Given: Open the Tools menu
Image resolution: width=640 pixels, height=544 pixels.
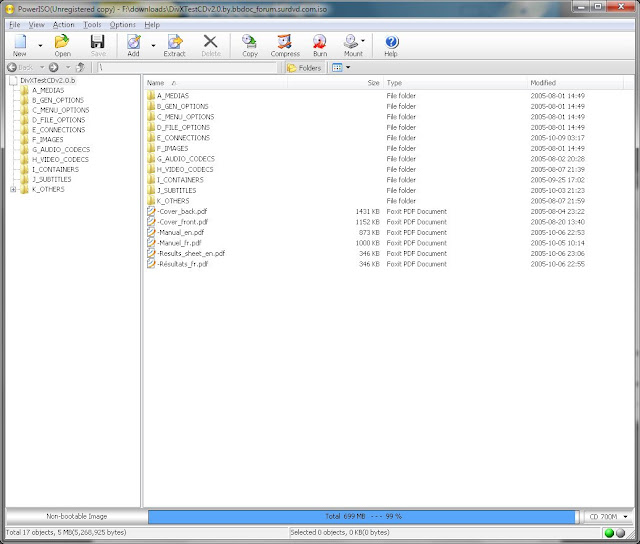Looking at the screenshot, I should pos(92,25).
